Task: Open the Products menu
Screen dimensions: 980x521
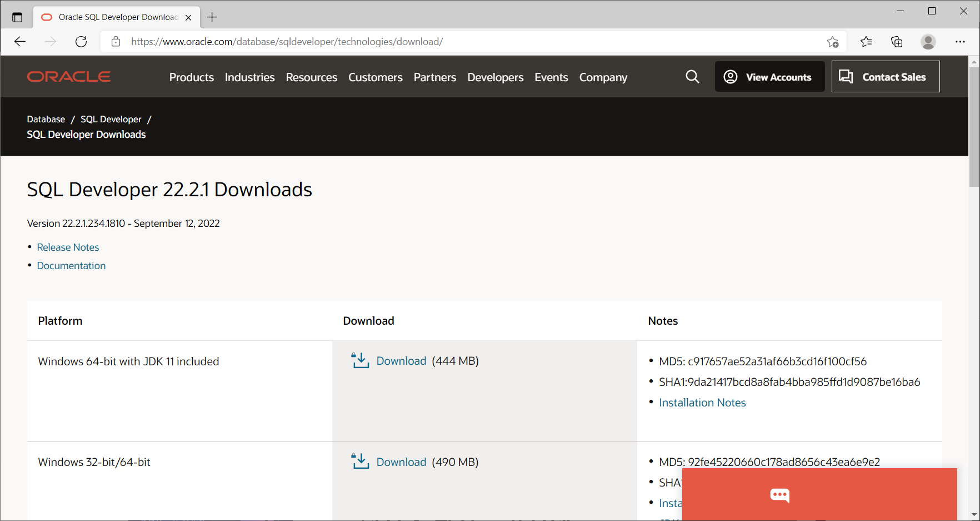Action: click(x=192, y=77)
